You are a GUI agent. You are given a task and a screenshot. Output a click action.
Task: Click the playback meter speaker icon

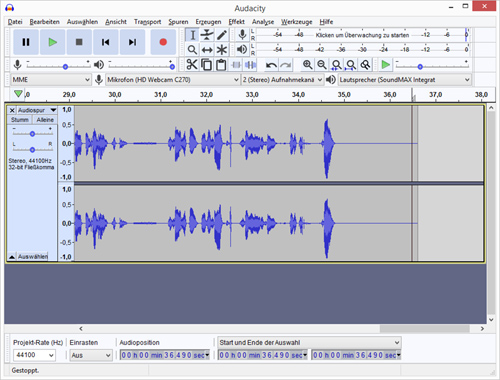tap(242, 49)
